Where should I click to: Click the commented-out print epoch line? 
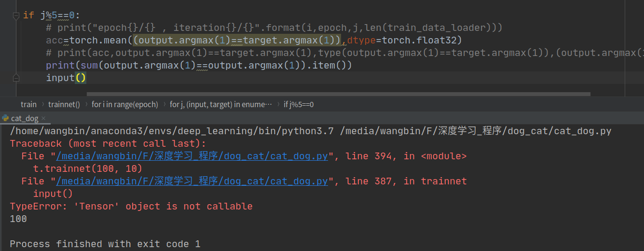[x=274, y=28]
